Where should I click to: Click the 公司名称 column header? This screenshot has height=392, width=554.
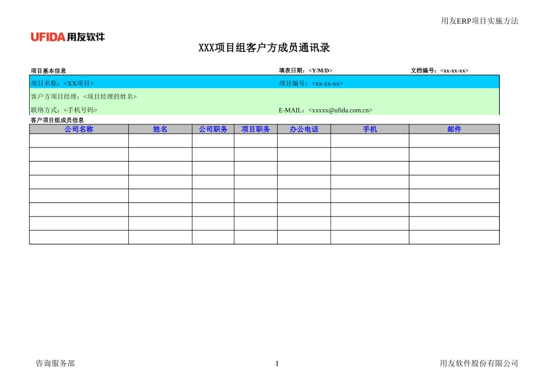79,129
